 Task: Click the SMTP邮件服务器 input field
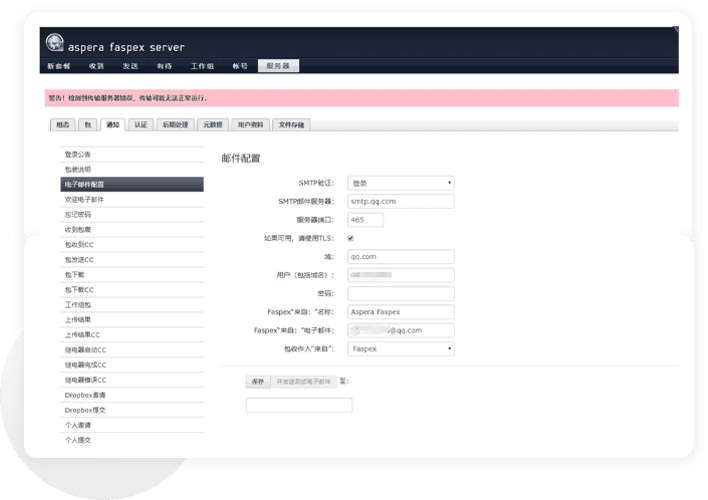point(400,201)
